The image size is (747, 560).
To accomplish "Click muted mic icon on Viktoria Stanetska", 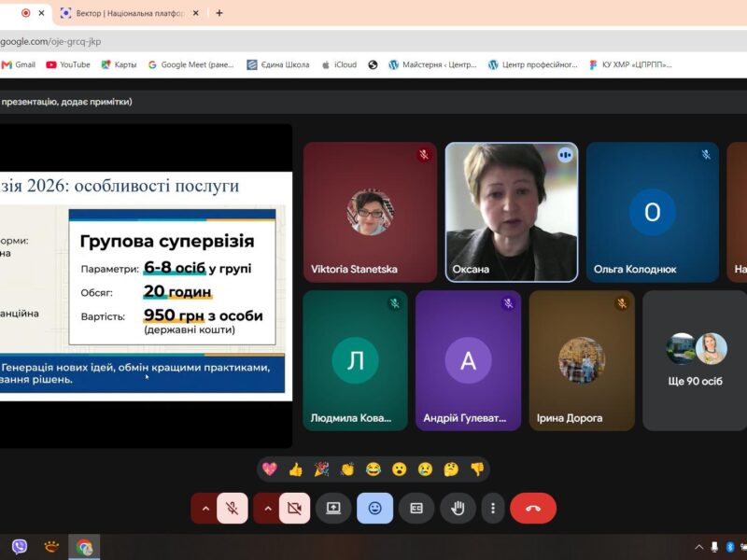I will (424, 155).
